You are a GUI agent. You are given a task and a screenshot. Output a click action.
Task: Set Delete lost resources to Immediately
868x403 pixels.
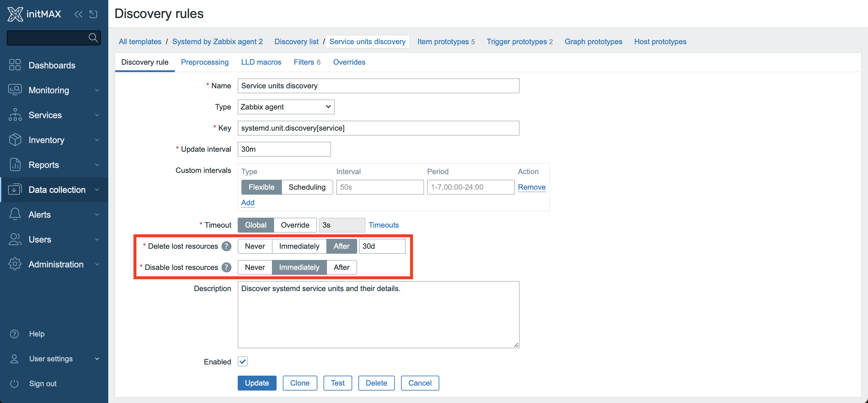[299, 246]
